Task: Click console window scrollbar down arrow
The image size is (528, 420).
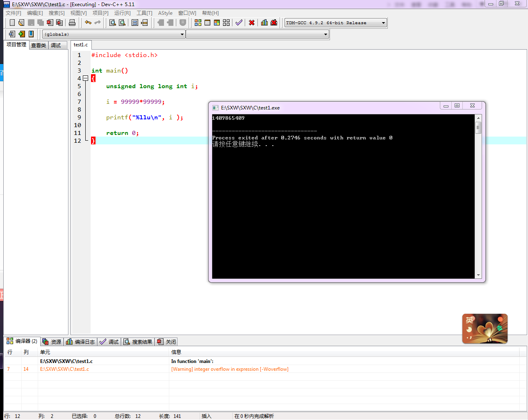Action: click(478, 275)
